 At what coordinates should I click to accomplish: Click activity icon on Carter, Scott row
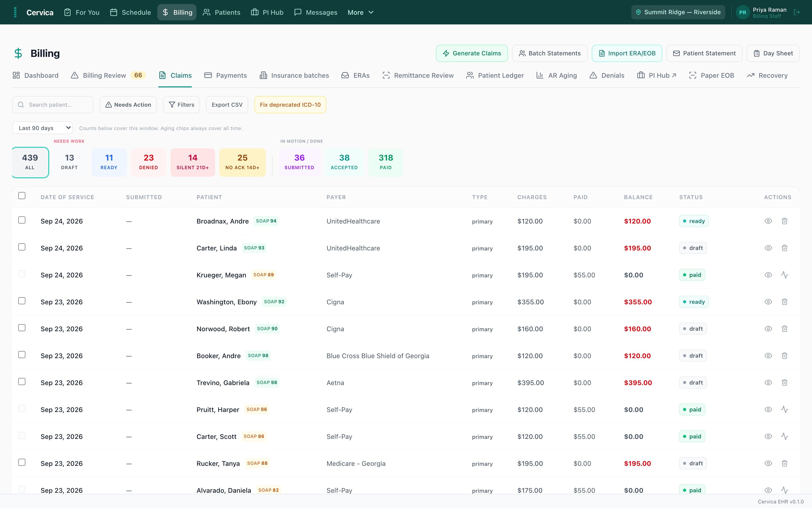pyautogui.click(x=785, y=436)
